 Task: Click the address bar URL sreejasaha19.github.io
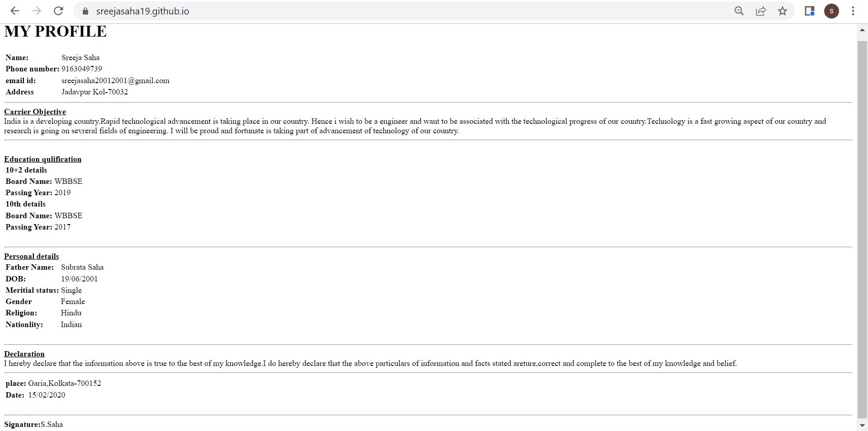(x=142, y=11)
